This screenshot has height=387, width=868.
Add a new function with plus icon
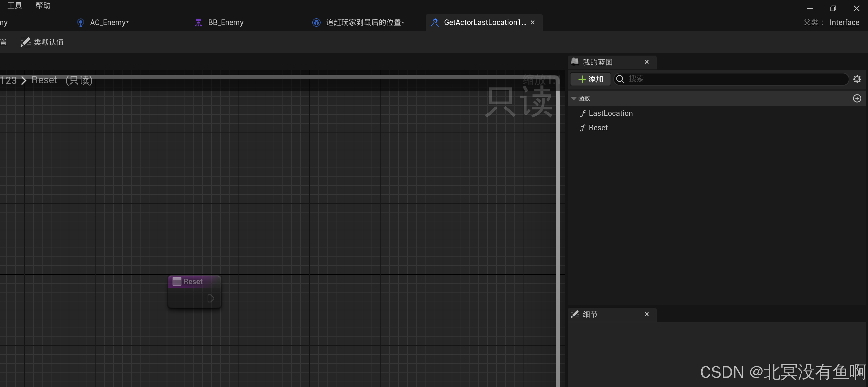coord(857,98)
